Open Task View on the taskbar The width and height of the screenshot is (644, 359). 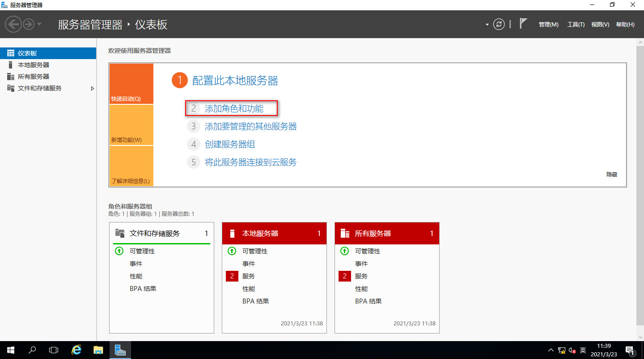[54, 350]
